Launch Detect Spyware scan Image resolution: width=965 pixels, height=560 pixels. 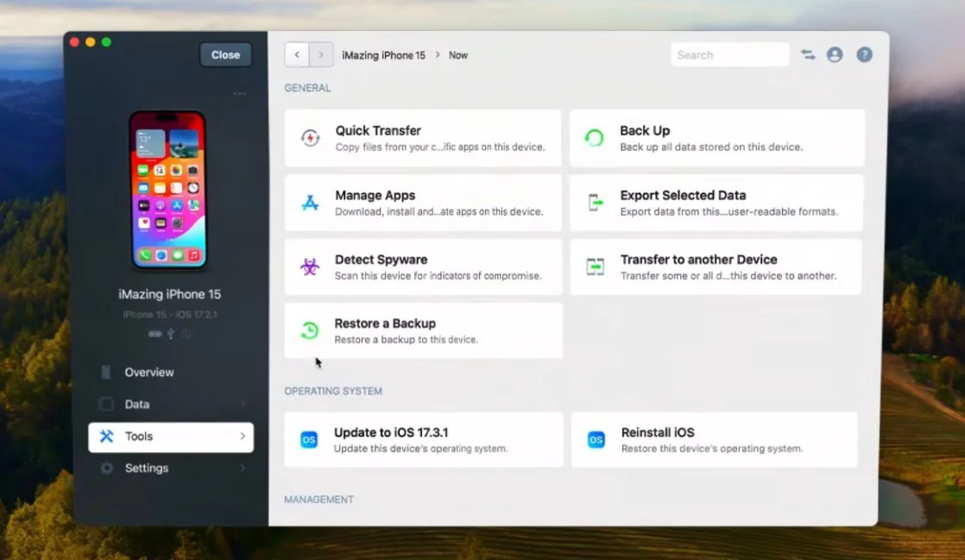pyautogui.click(x=423, y=267)
